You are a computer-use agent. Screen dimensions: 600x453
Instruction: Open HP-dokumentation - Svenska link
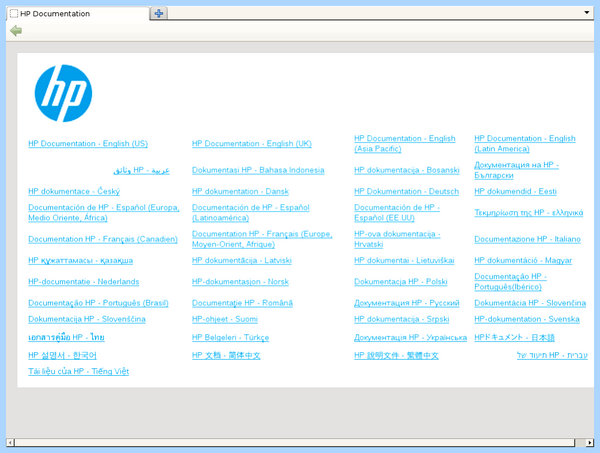[527, 319]
